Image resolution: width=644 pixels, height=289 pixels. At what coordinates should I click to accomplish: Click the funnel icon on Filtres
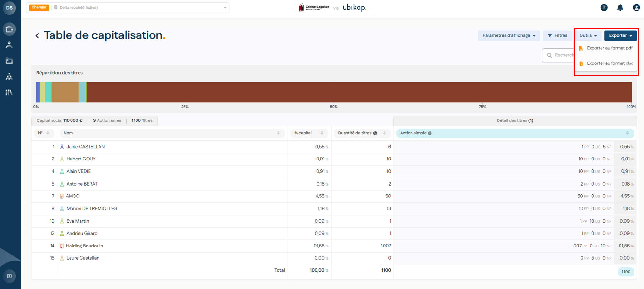pyautogui.click(x=550, y=35)
